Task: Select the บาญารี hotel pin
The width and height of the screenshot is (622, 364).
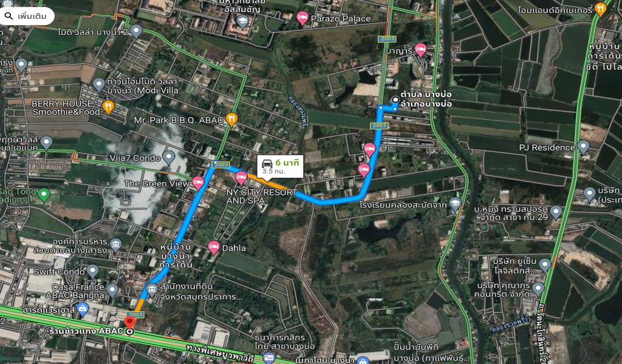Action: coord(420,50)
